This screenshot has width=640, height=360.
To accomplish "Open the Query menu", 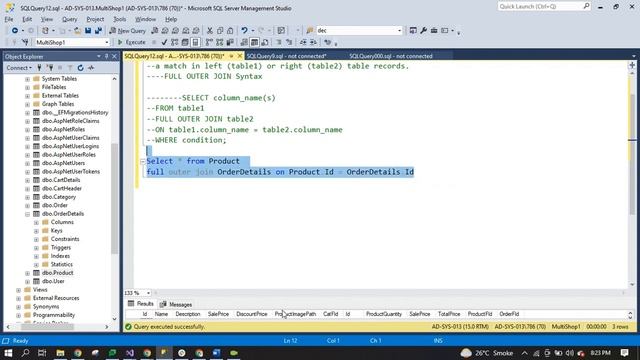I will 69,19.
